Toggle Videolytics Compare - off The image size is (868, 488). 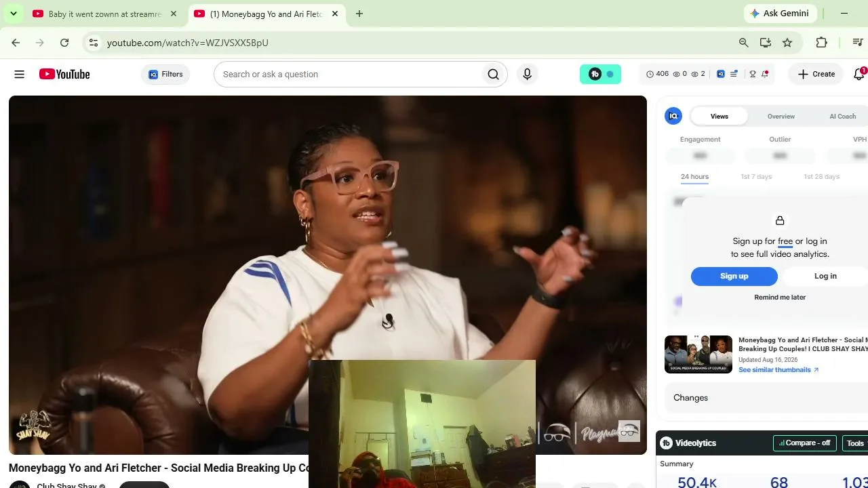[804, 443]
